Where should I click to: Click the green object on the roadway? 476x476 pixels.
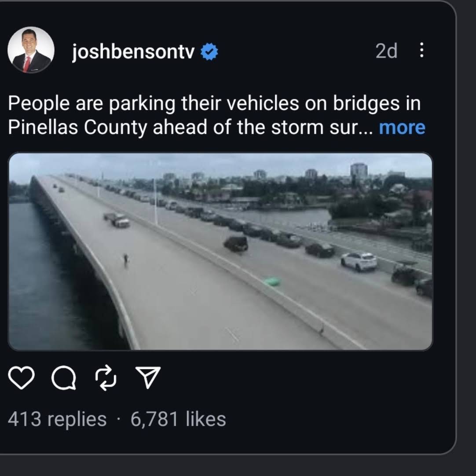tap(273, 281)
